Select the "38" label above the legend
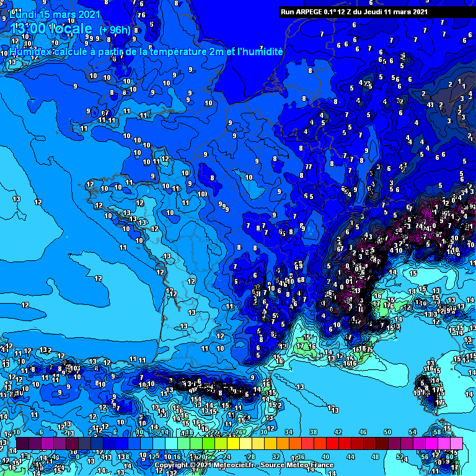This screenshot has width=476, height=476. [x=314, y=432]
